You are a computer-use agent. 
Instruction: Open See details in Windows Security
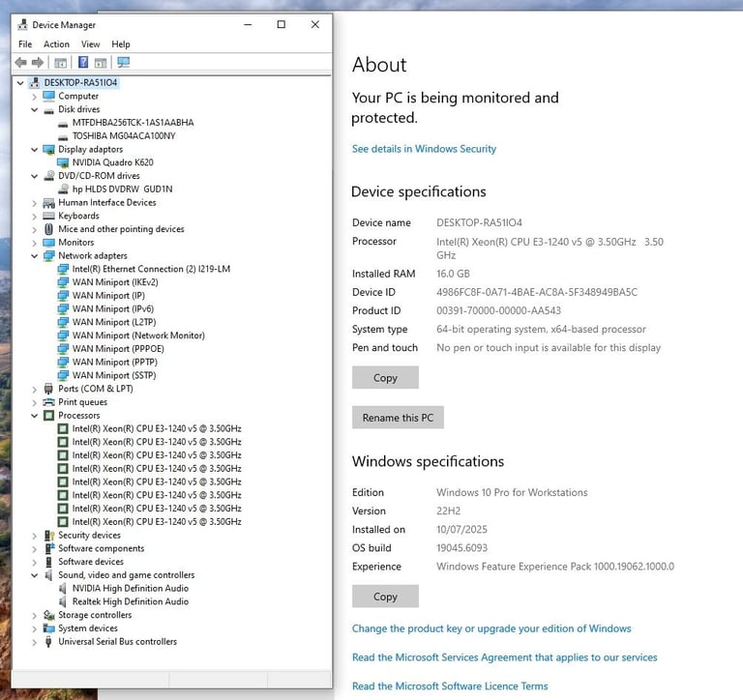424,149
